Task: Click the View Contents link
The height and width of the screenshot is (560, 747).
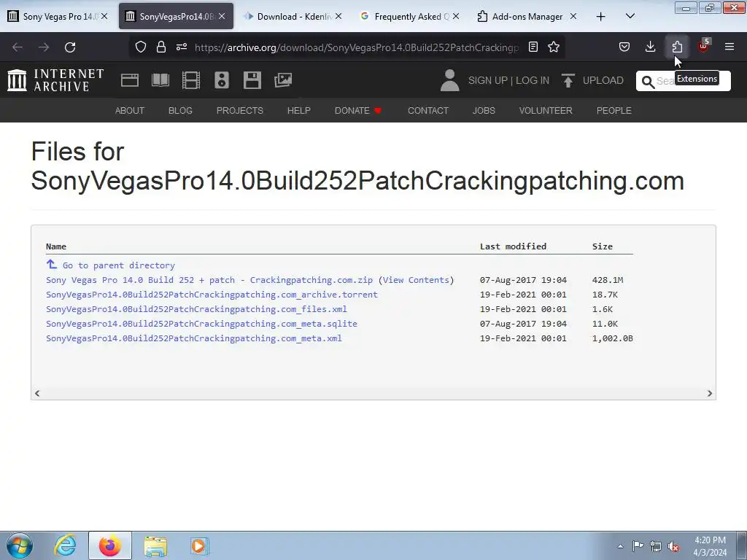Action: coord(416,280)
